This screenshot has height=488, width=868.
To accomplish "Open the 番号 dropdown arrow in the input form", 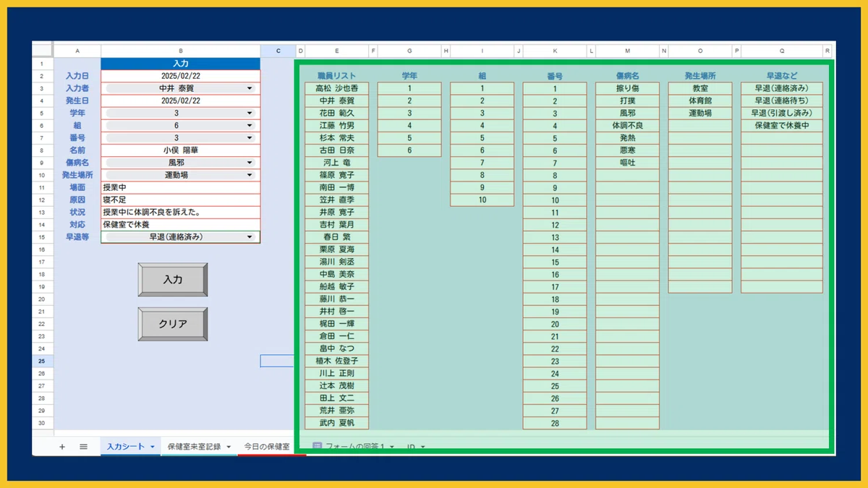I will click(250, 137).
